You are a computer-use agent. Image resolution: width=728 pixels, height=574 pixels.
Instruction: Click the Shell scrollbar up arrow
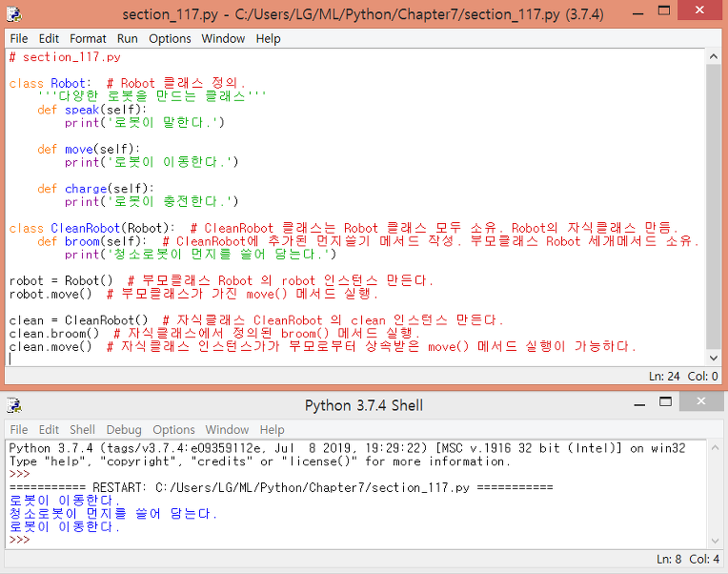point(715,448)
